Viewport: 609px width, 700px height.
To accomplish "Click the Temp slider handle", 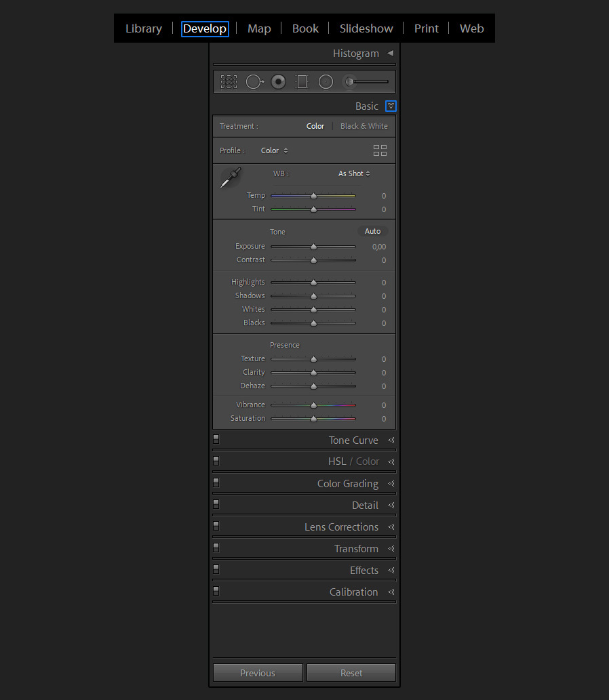I will 314,196.
